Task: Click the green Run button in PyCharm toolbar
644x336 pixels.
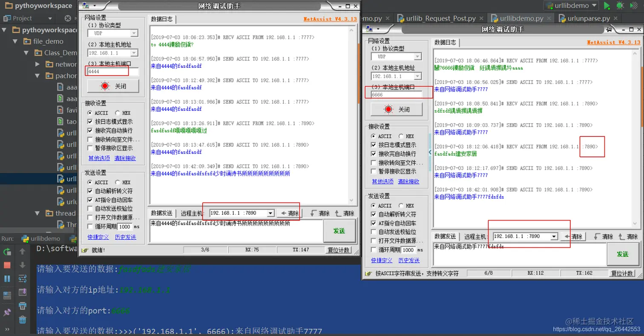Action: tap(607, 6)
